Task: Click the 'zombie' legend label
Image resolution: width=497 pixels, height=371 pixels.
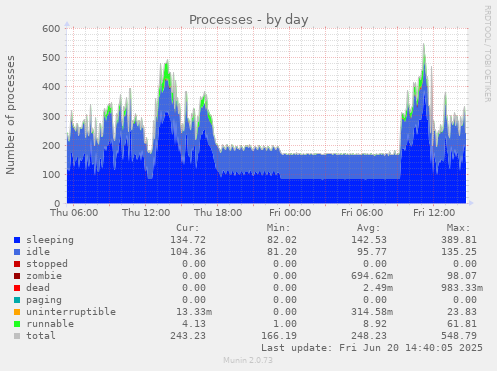Action: (x=44, y=276)
